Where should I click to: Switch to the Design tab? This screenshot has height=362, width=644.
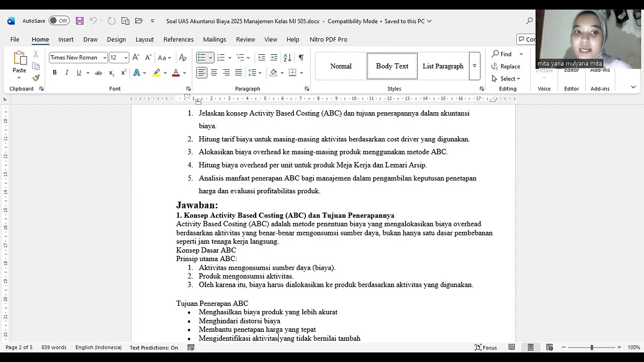[116, 40]
